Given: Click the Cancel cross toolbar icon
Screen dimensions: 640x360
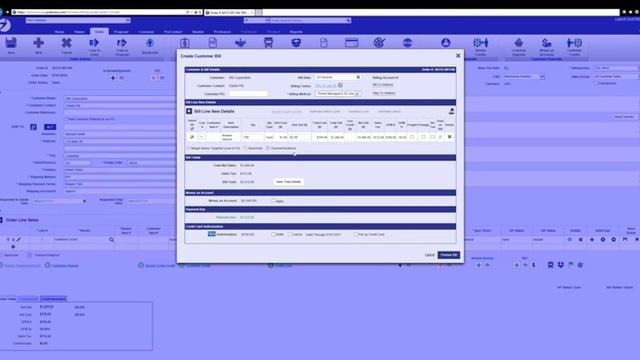Looking at the screenshot, I should (66, 43).
